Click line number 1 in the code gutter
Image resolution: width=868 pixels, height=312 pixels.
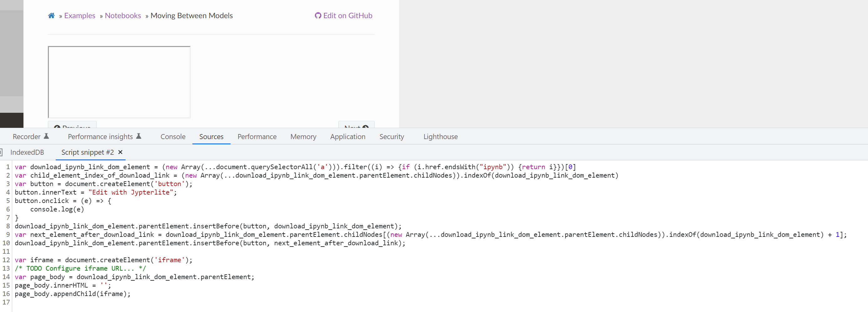click(x=8, y=167)
